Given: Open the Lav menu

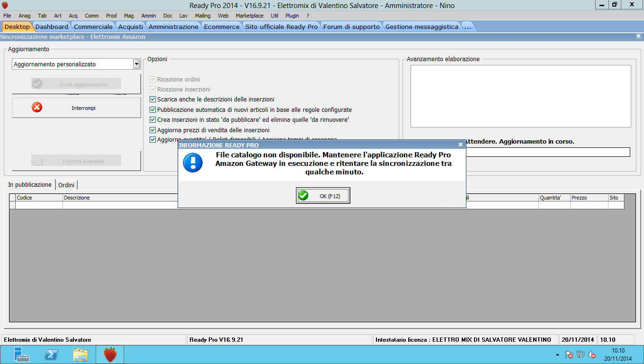Looking at the screenshot, I should pyautogui.click(x=183, y=16).
